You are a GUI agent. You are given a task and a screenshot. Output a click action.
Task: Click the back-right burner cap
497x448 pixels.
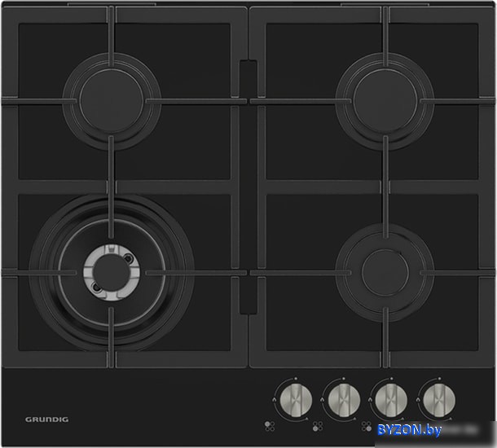(385, 101)
